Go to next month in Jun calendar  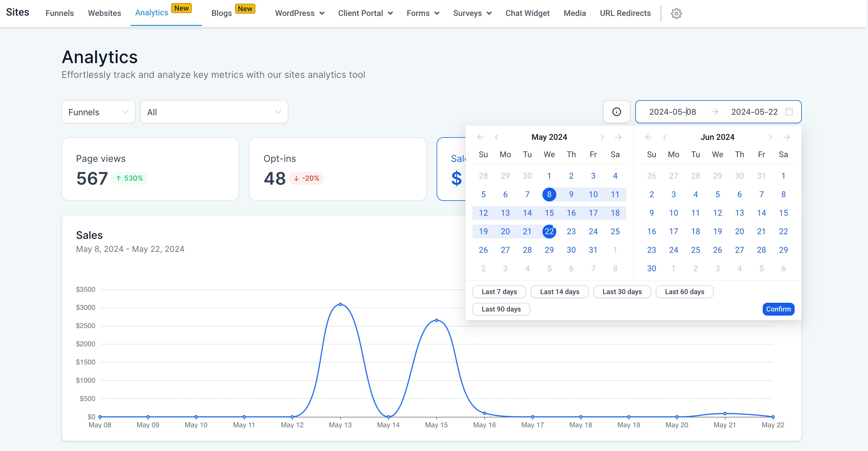click(770, 137)
